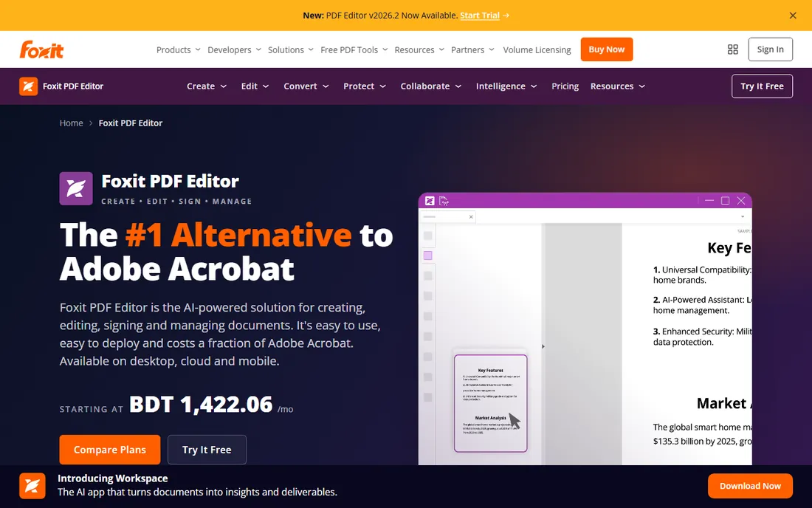Click the Foxit icon in preview window title bar
Viewport: 812px width, 508px height.
430,201
